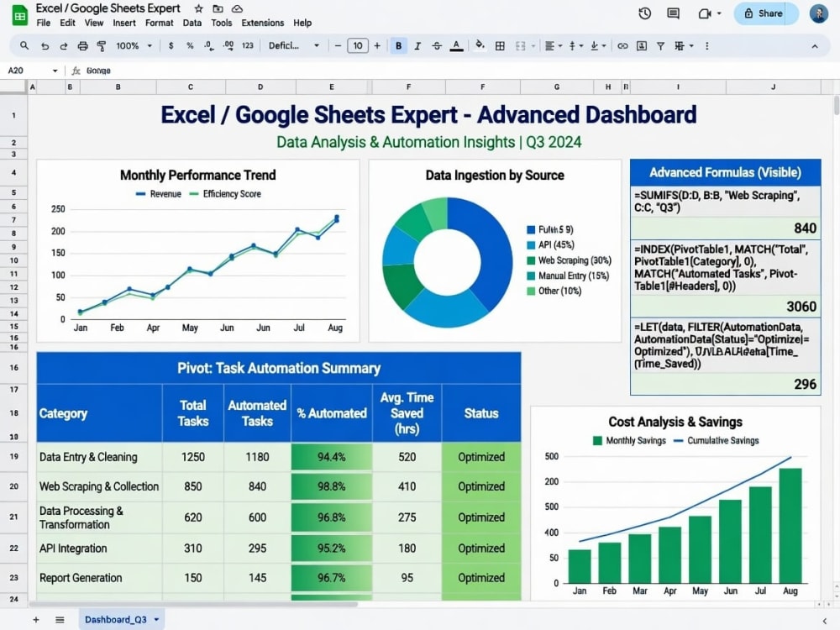Open more toolbar options
Screen dimensions: 840x630
(x=707, y=46)
